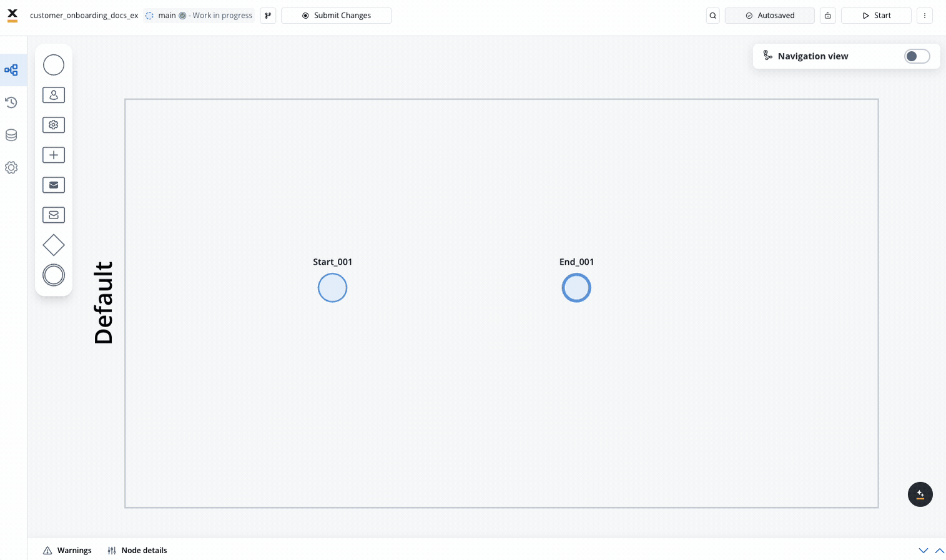The image size is (946, 560).
Task: Add an exclusive gateway diamond node
Action: tap(54, 245)
